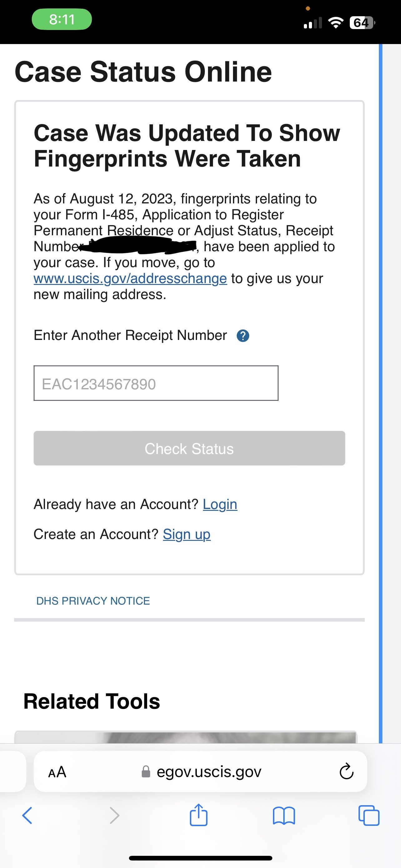
Task: Open the Safari share sheet
Action: (199, 815)
